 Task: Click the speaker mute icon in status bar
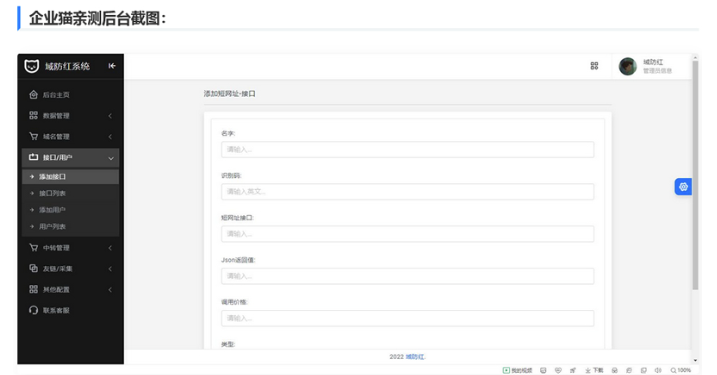tap(658, 370)
